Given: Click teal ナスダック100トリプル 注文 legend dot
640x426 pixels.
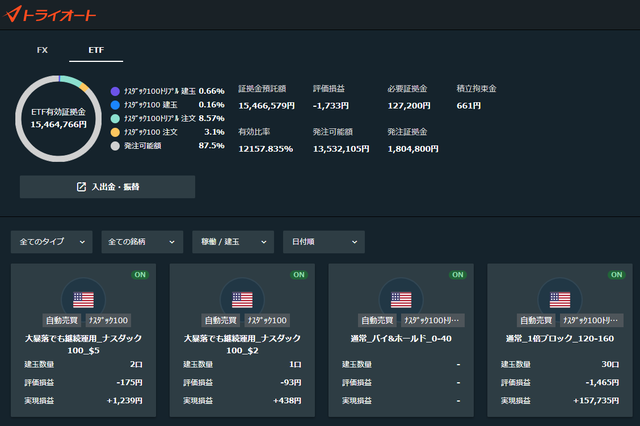Looking at the screenshot, I should click(x=115, y=118).
